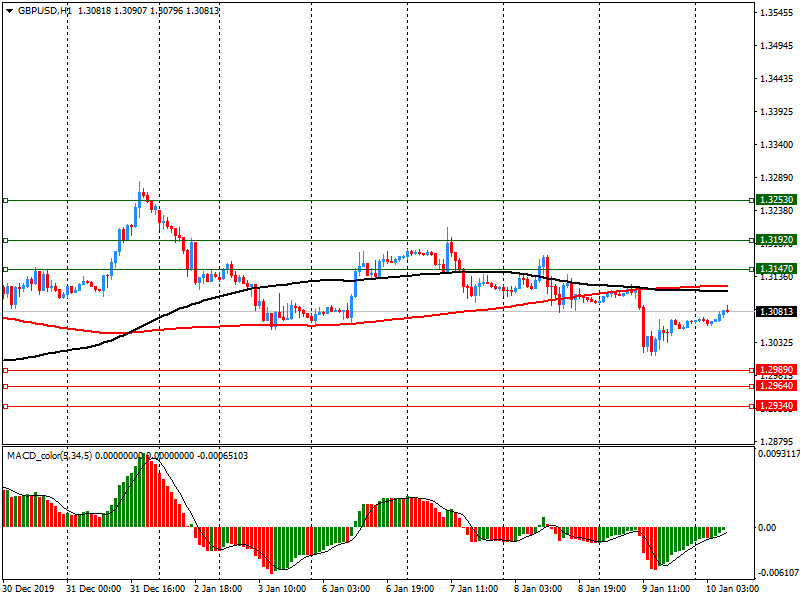Click the 31 Dec 16:00 time axis label
Image resolution: width=800 pixels, height=600 pixels.
[158, 590]
